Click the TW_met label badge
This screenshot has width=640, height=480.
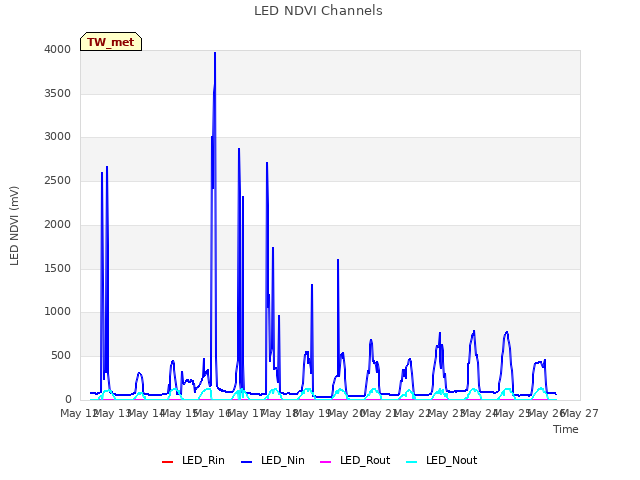[x=111, y=42]
